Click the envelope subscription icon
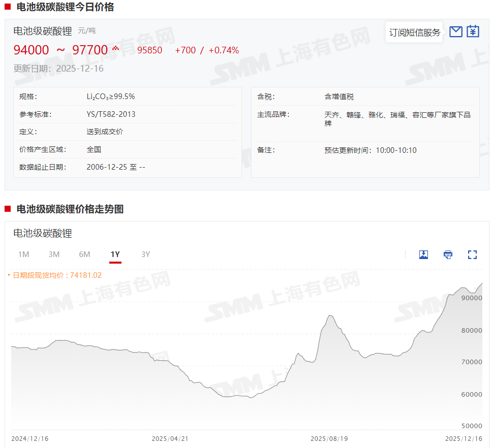This screenshot has width=493, height=448. tap(456, 31)
